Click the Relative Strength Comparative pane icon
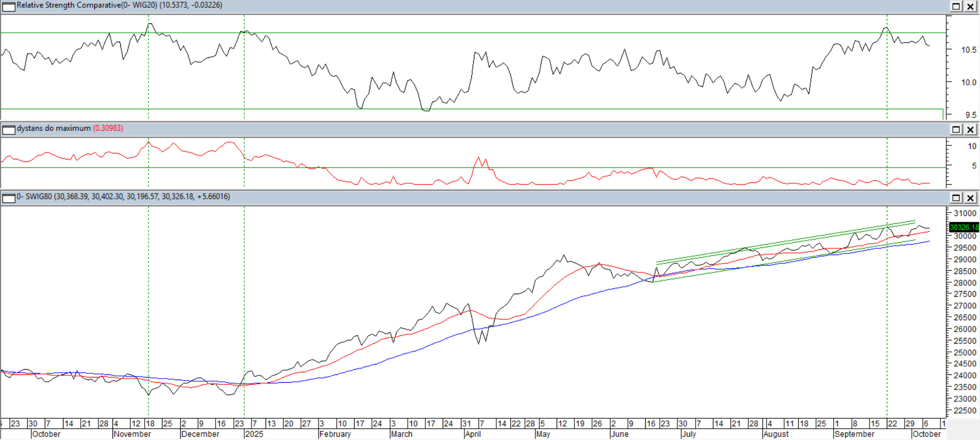The image size is (980, 440). 9,7
